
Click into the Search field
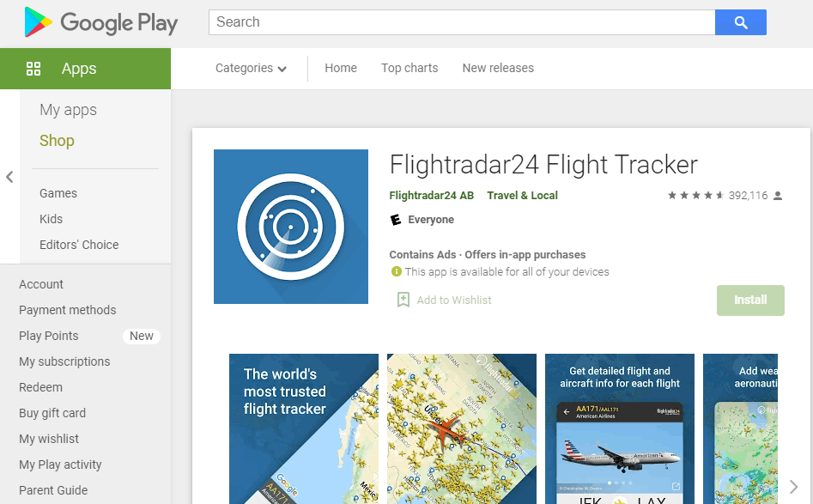pos(462,22)
